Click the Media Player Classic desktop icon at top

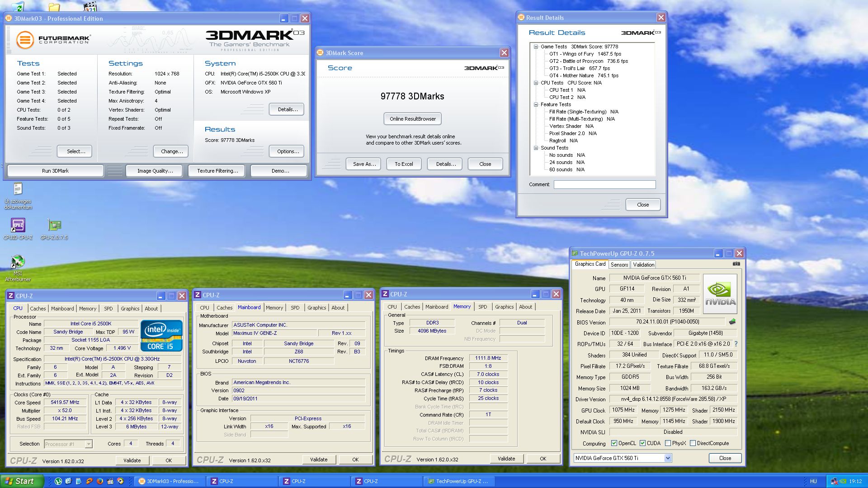pos(90,6)
